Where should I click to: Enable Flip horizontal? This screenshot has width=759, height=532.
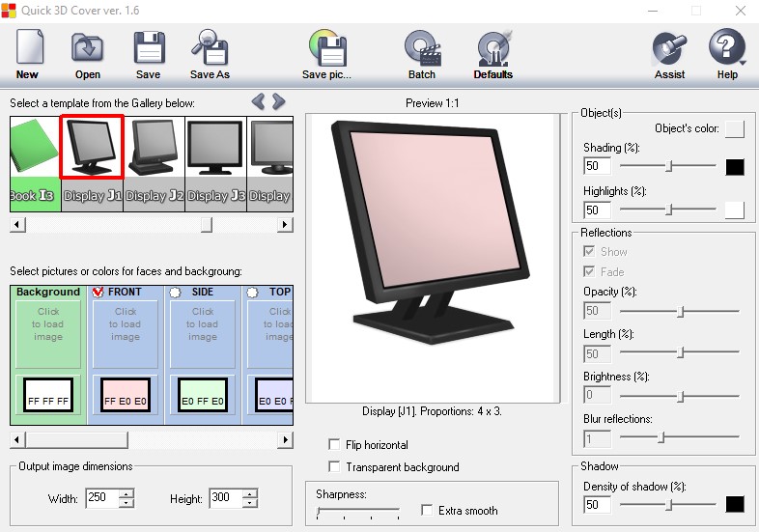(334, 444)
